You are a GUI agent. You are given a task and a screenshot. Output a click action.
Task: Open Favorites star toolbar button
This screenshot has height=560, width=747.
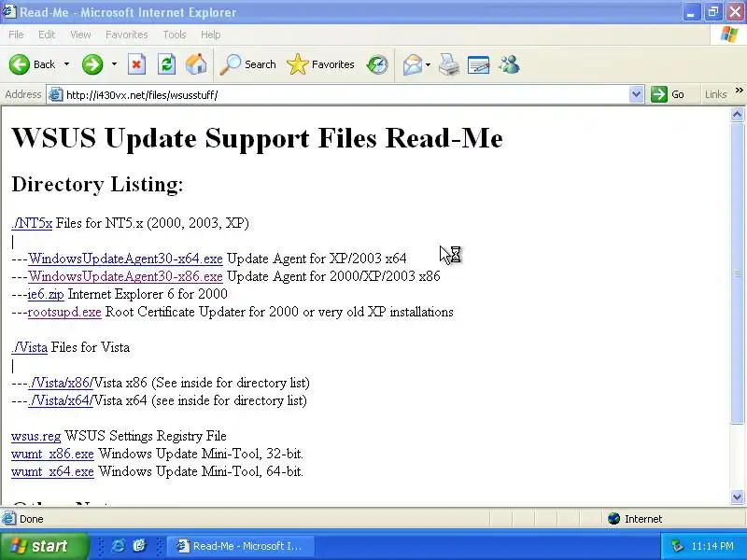tap(320, 64)
